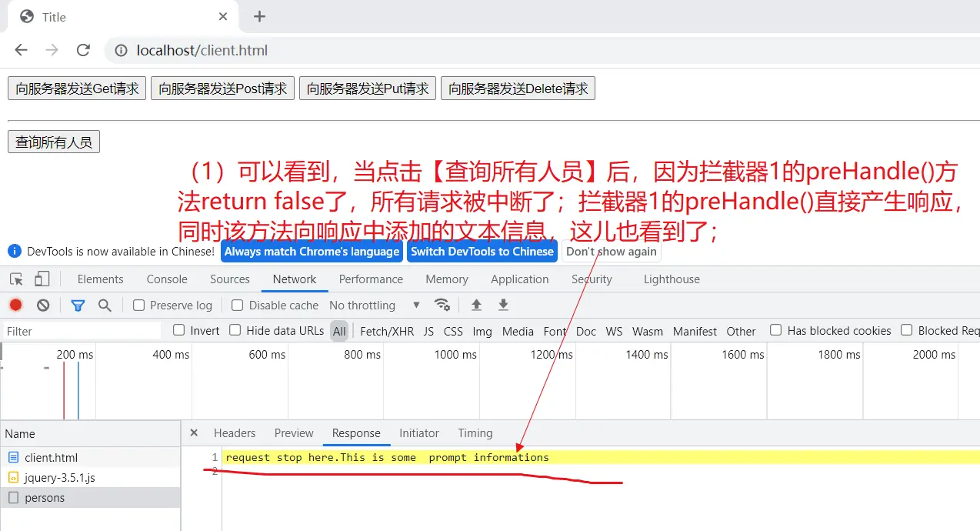
Task: Check Has blocked cookies checkbox
Action: click(x=776, y=330)
